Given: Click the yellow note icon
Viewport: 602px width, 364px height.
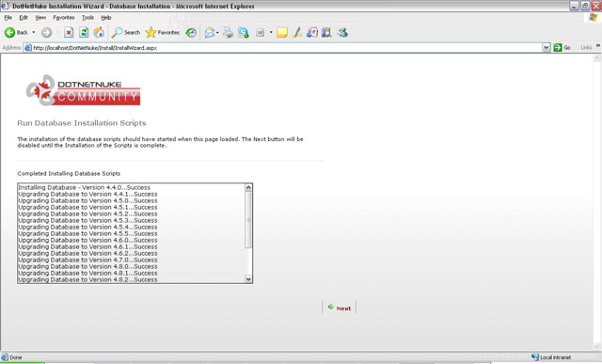Looking at the screenshot, I should click(282, 33).
